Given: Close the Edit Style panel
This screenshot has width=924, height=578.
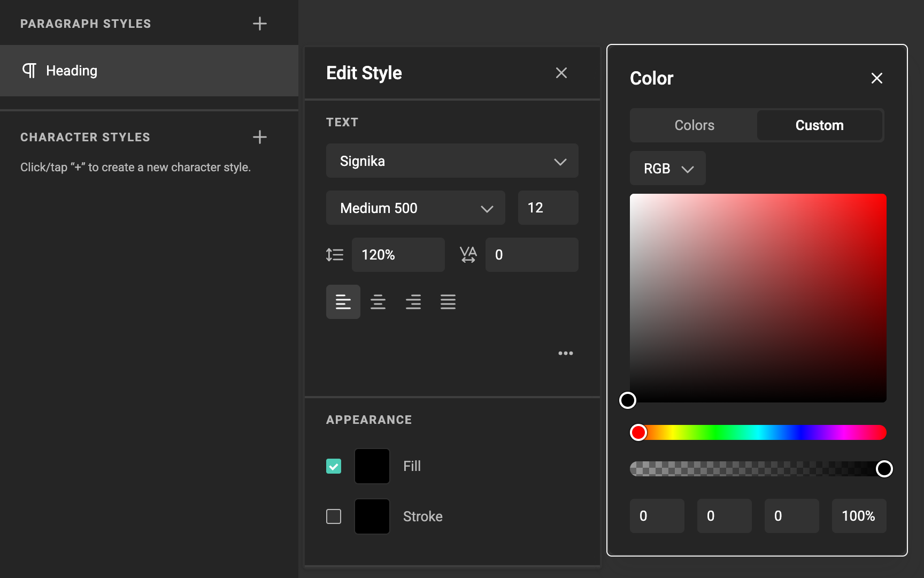Looking at the screenshot, I should click(561, 73).
